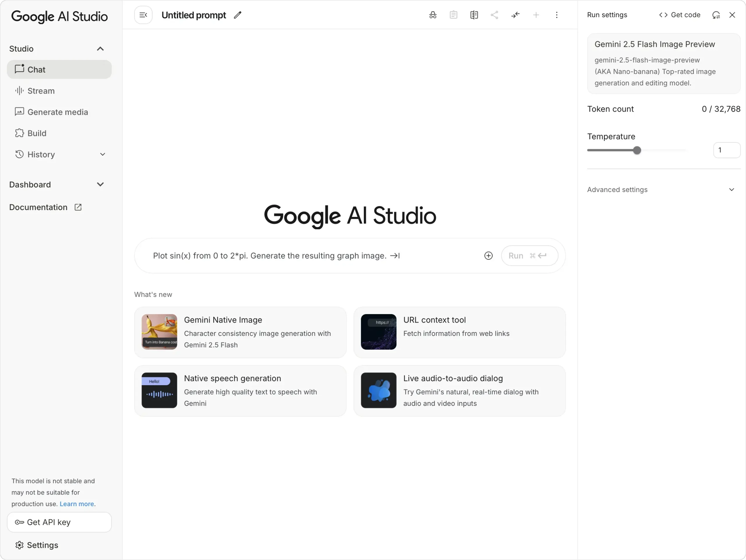Open the Gemini 2.5 Flash Image Preview model selector
This screenshot has height=560, width=746.
click(x=664, y=64)
